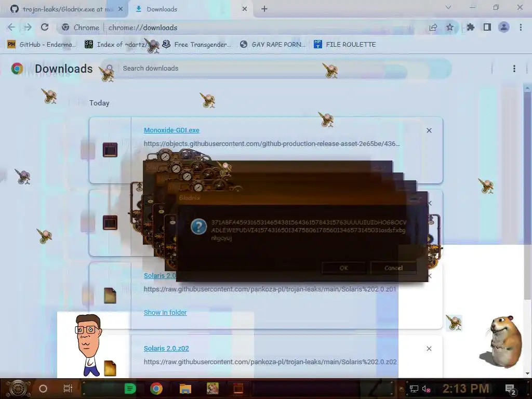
Task: Click the cartoon man with glasses
Action: point(89,345)
